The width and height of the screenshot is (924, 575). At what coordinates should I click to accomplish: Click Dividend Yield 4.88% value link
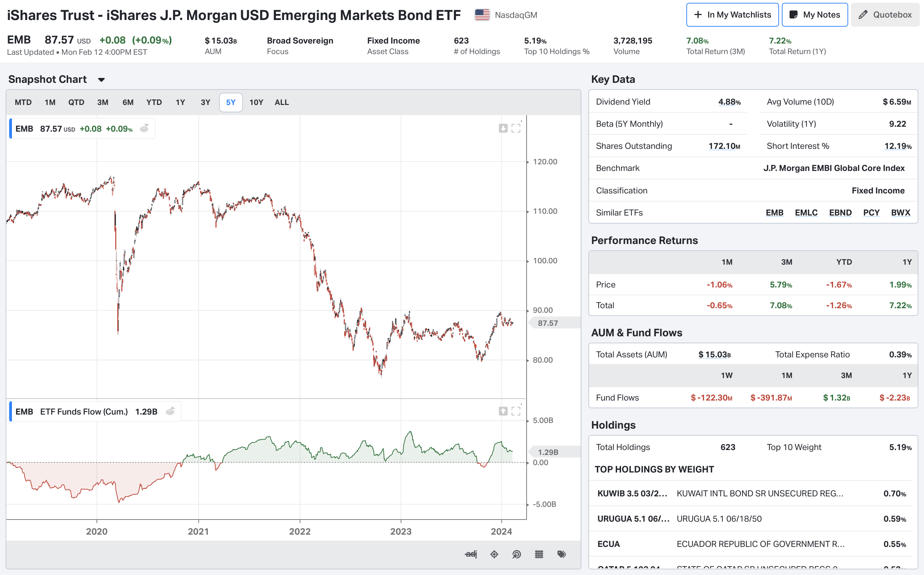(x=729, y=102)
